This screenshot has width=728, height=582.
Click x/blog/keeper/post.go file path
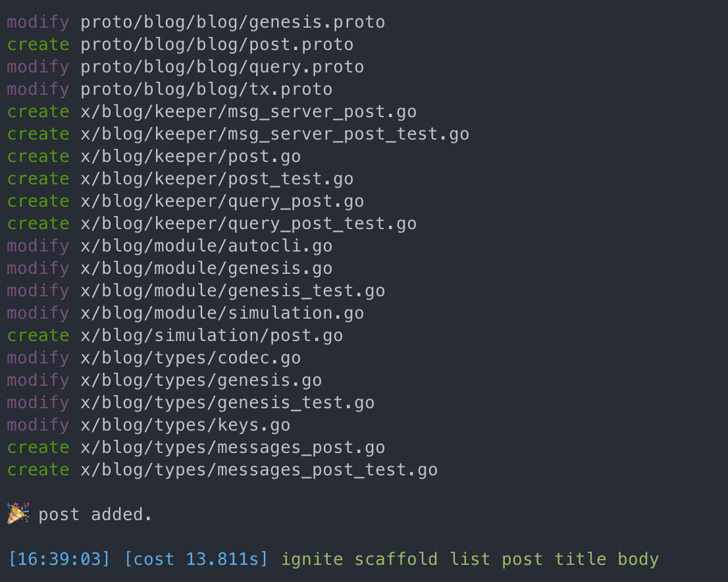(x=190, y=157)
